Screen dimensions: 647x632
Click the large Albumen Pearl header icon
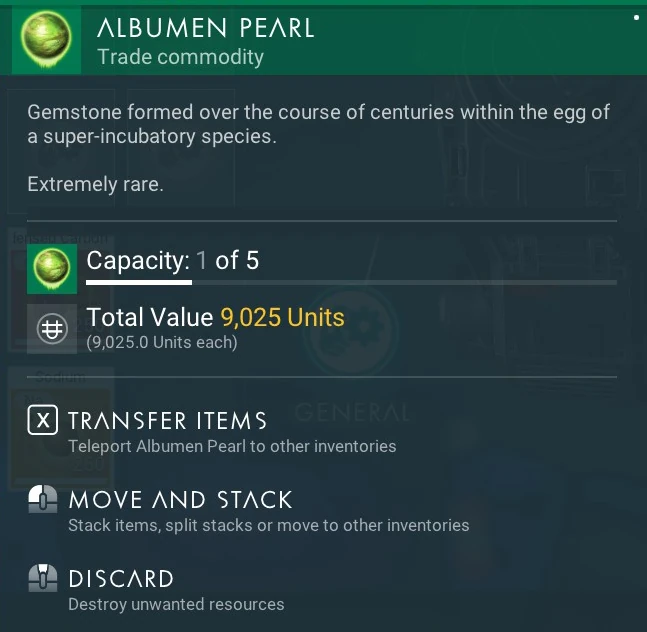(x=46, y=39)
